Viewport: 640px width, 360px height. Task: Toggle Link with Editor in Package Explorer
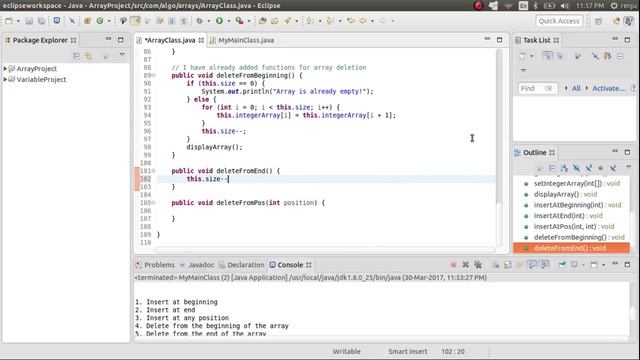(89, 56)
